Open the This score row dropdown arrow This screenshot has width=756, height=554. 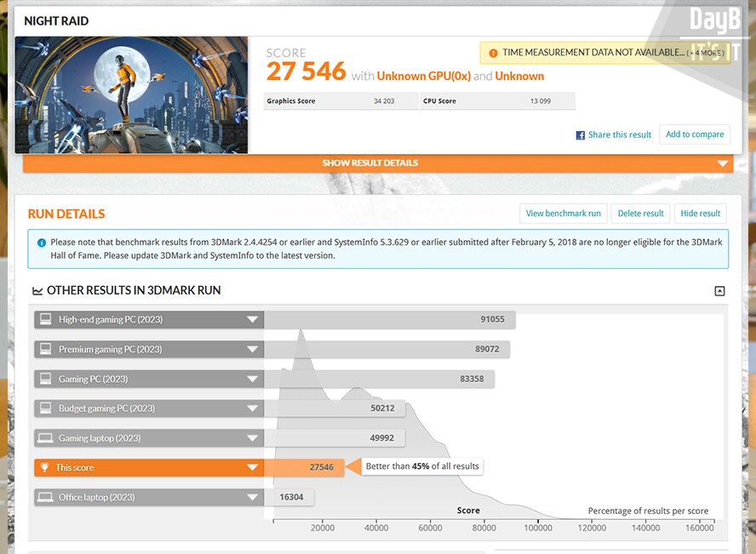click(252, 467)
